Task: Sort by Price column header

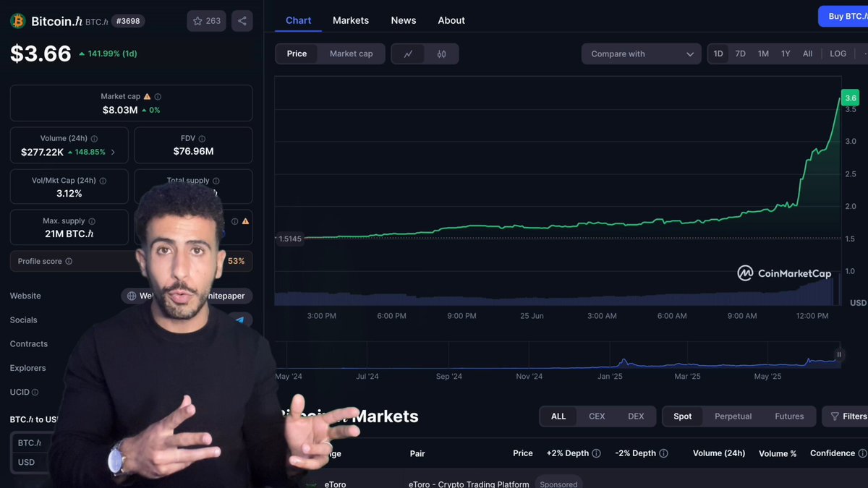Action: (x=523, y=454)
